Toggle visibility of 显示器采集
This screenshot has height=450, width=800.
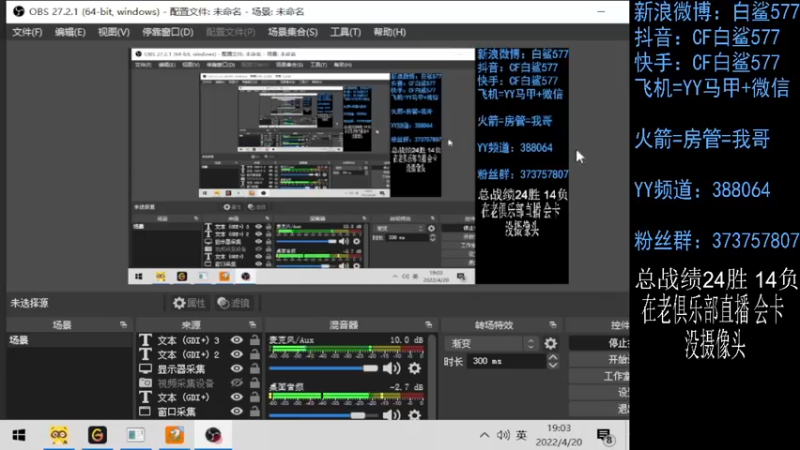tap(236, 368)
